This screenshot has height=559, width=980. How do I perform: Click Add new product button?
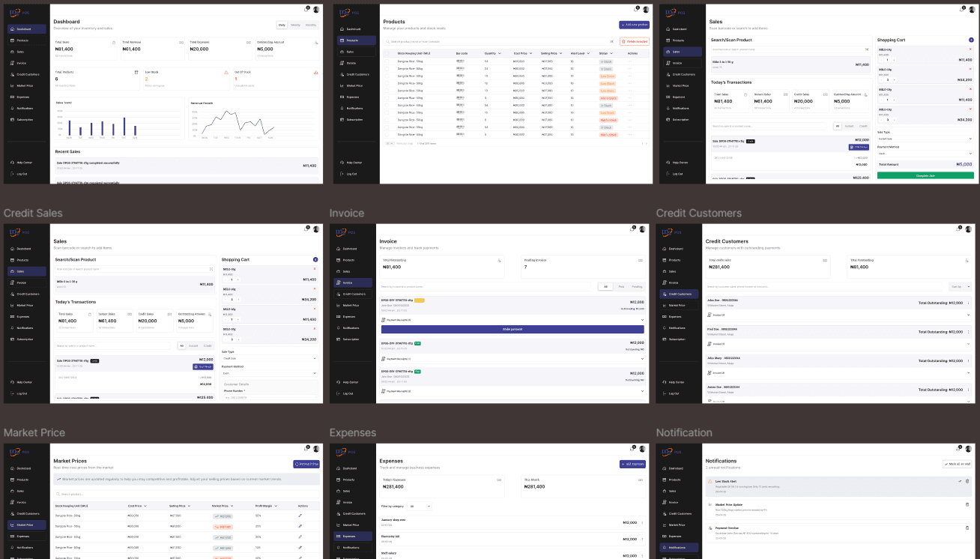click(634, 25)
